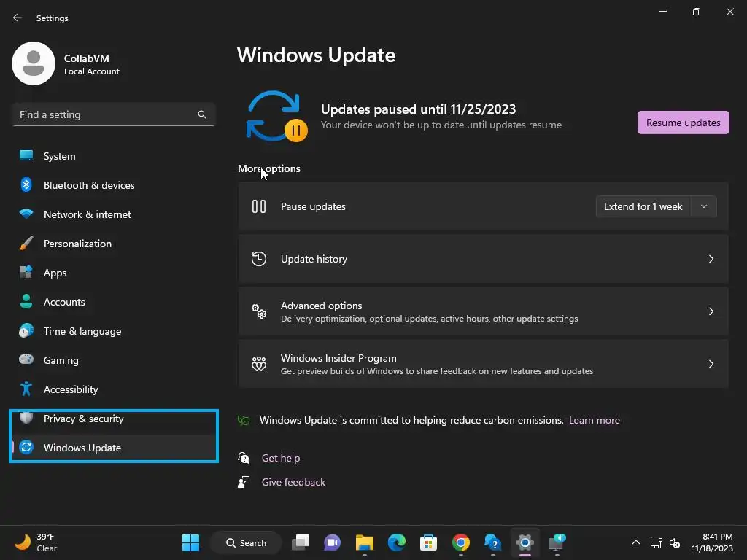
Task: Click Updates paused until 11/25/2023 heading
Action: tap(418, 109)
